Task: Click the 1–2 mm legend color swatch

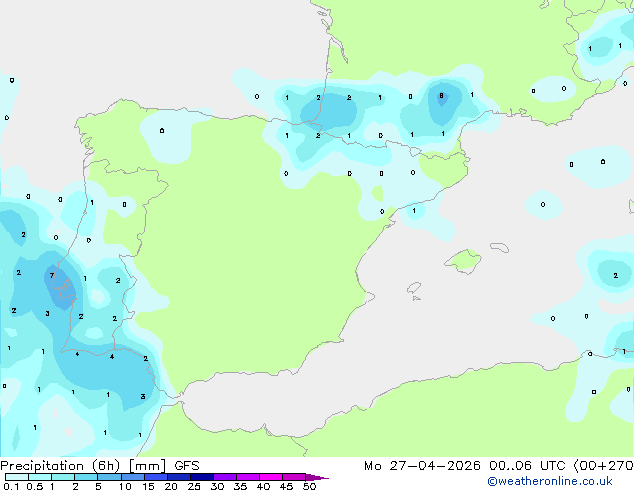Action: pos(63,477)
